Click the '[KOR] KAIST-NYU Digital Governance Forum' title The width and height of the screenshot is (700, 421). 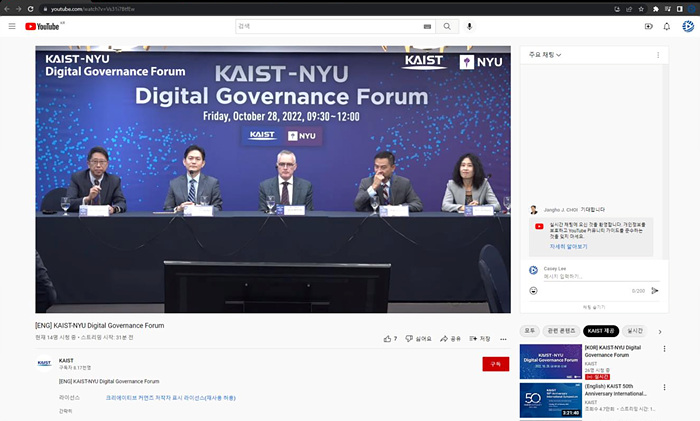point(612,351)
